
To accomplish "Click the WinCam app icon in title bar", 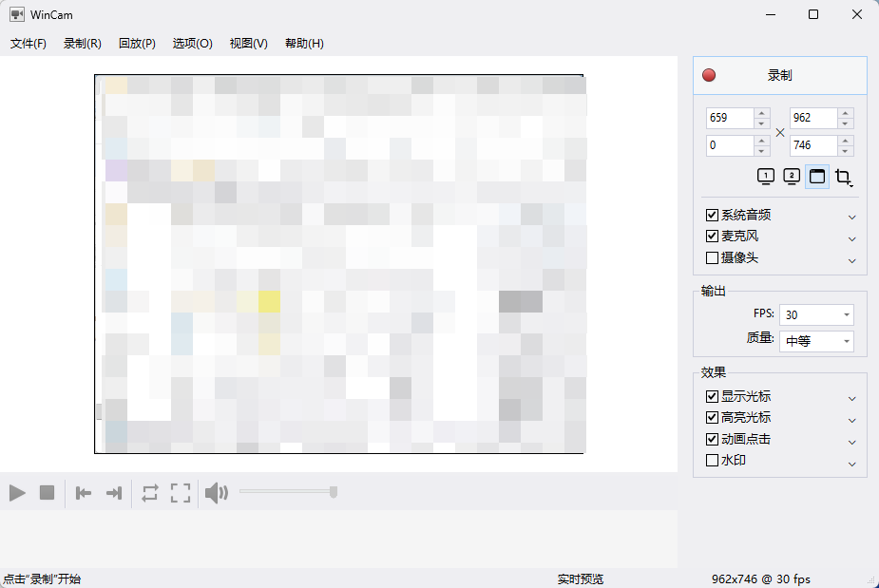I will coord(17,14).
